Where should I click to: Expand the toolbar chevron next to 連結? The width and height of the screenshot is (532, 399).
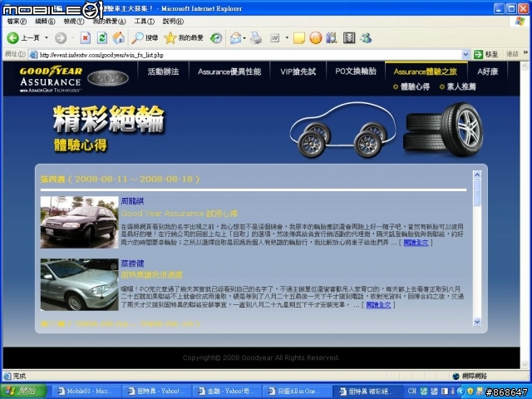(525, 52)
